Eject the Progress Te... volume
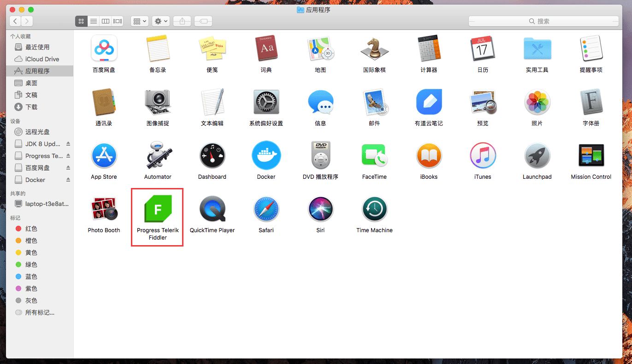Viewport: 632px width, 364px height. (x=68, y=156)
